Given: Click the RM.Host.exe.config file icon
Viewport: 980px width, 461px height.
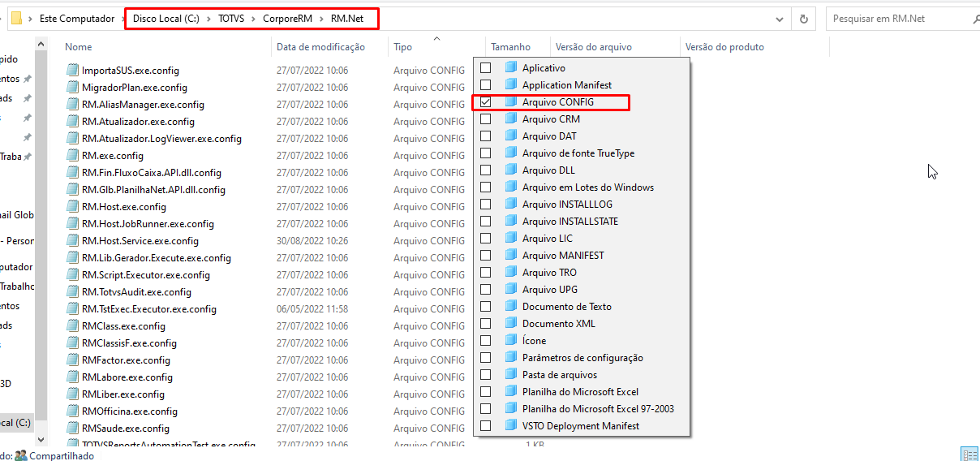Looking at the screenshot, I should (x=72, y=207).
